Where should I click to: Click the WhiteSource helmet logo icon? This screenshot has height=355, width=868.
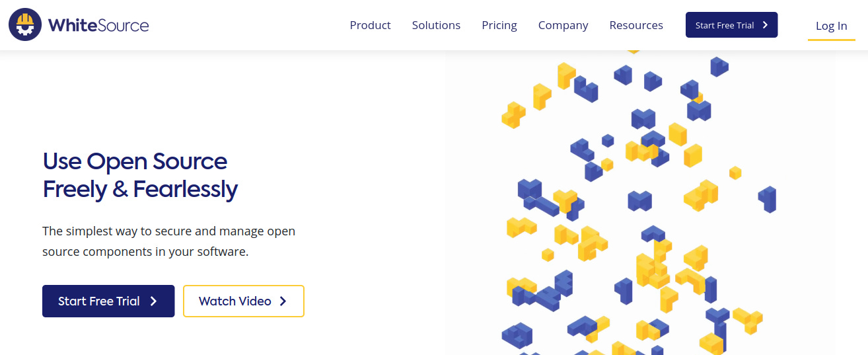click(x=25, y=25)
